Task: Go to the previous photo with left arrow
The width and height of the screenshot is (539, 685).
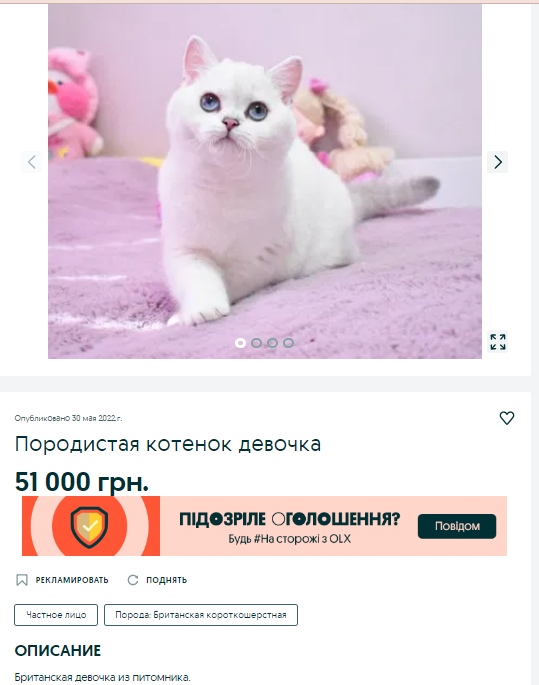Action: 31,162
